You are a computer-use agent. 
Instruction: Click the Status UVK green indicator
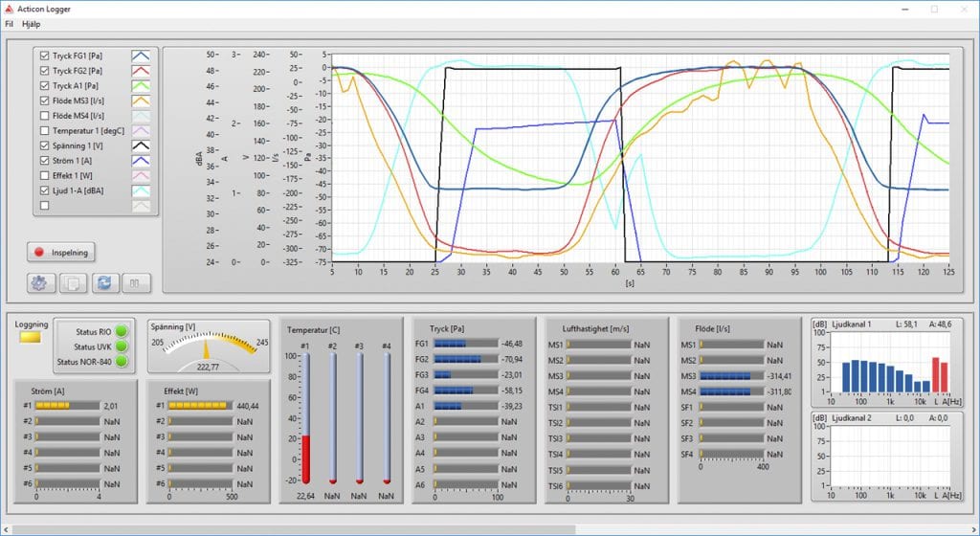[x=122, y=346]
